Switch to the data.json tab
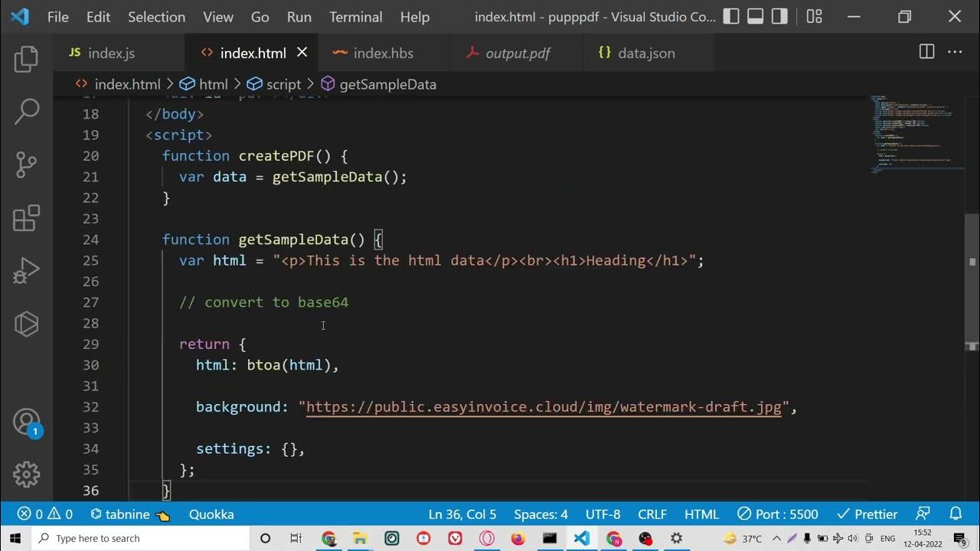Viewport: 980px width, 551px height. (x=645, y=53)
